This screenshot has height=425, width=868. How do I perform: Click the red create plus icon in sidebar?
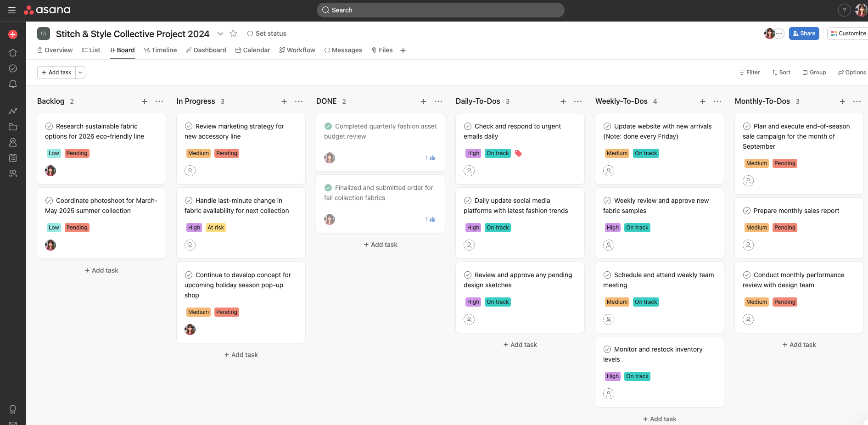(13, 34)
